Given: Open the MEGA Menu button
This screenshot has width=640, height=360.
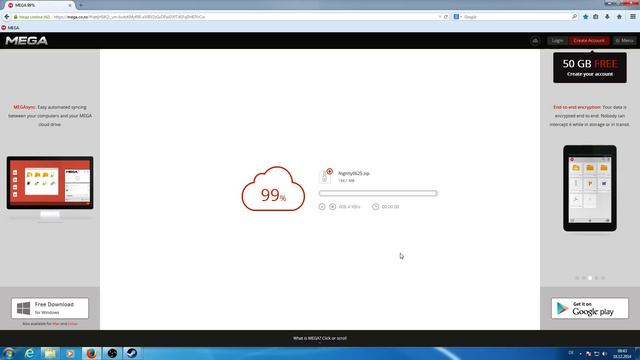Looking at the screenshot, I should (624, 40).
